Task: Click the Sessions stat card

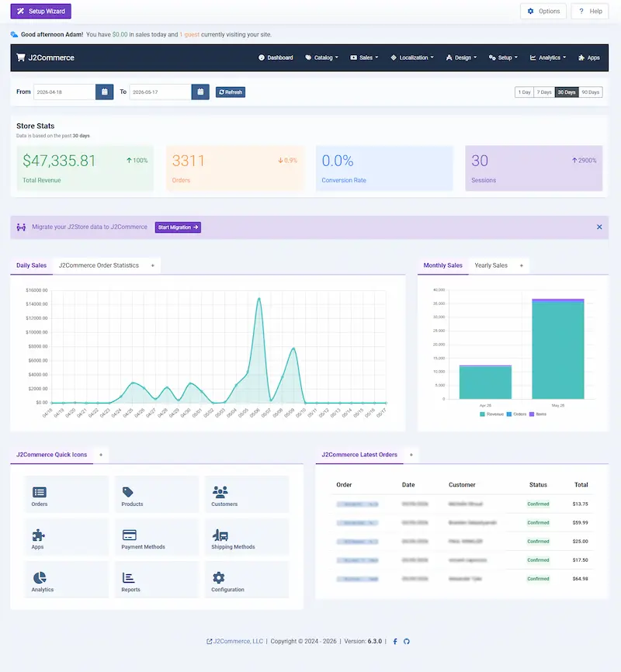Action: (x=534, y=168)
